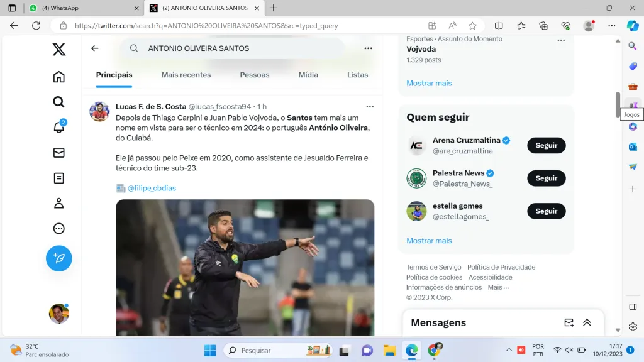Viewport: 644px width, 362px height.
Task: Open the Lists icon in sidebar
Action: point(58,178)
